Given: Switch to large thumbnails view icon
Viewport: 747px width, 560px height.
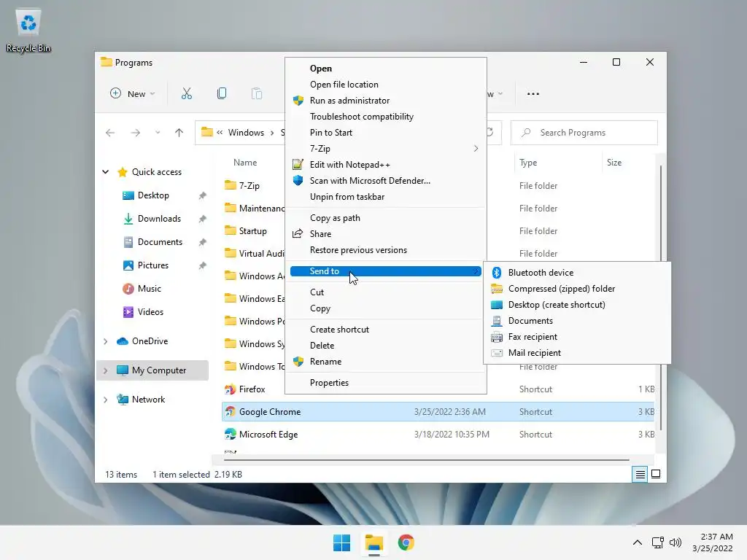Looking at the screenshot, I should [x=656, y=474].
